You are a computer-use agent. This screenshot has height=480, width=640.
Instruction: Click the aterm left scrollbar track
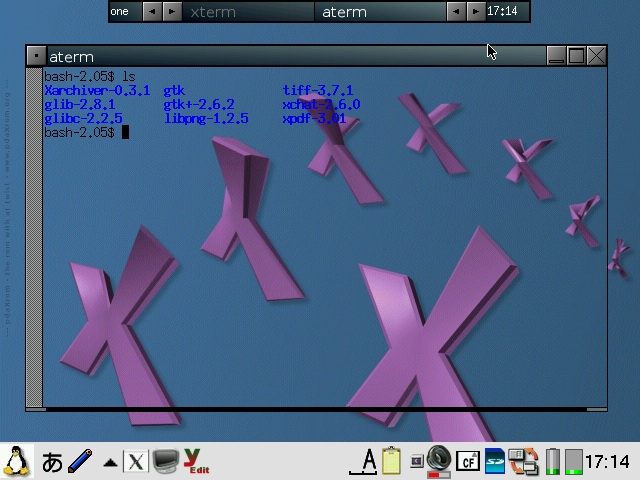[x=35, y=250]
